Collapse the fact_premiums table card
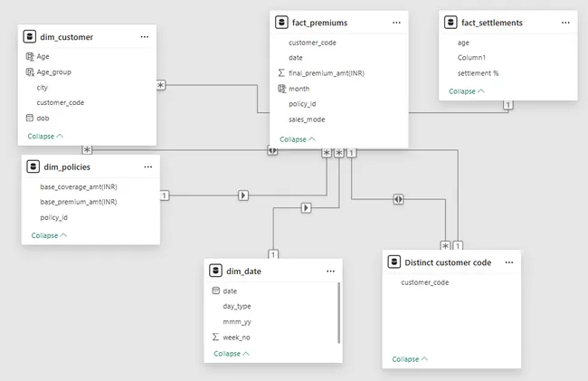588x381 pixels. pos(298,139)
